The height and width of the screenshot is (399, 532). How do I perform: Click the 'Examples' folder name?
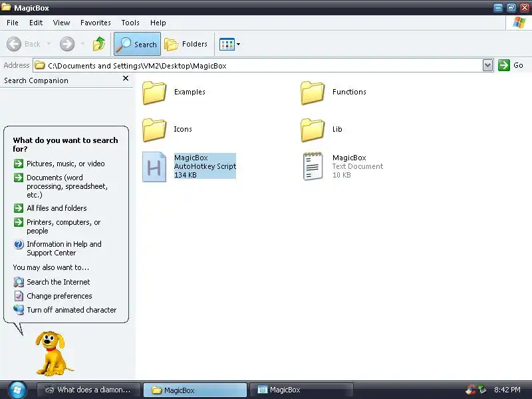click(x=190, y=92)
